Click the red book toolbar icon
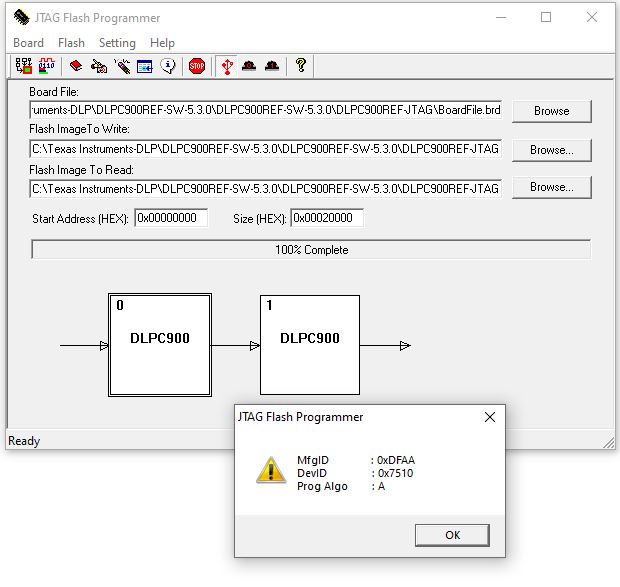620x587 pixels. [76, 66]
